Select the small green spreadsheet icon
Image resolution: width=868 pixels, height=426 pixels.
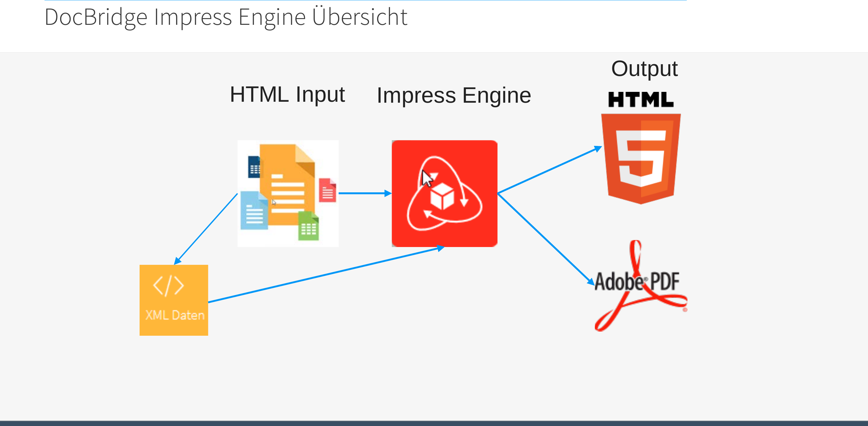coord(308,226)
